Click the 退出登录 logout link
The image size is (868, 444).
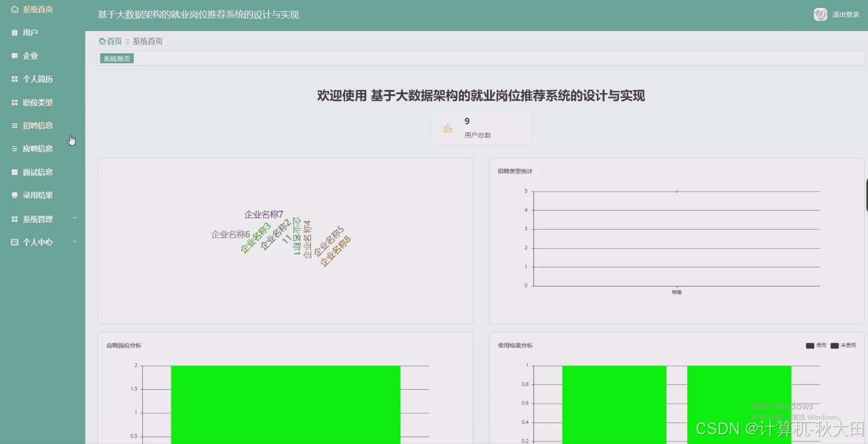(x=846, y=15)
